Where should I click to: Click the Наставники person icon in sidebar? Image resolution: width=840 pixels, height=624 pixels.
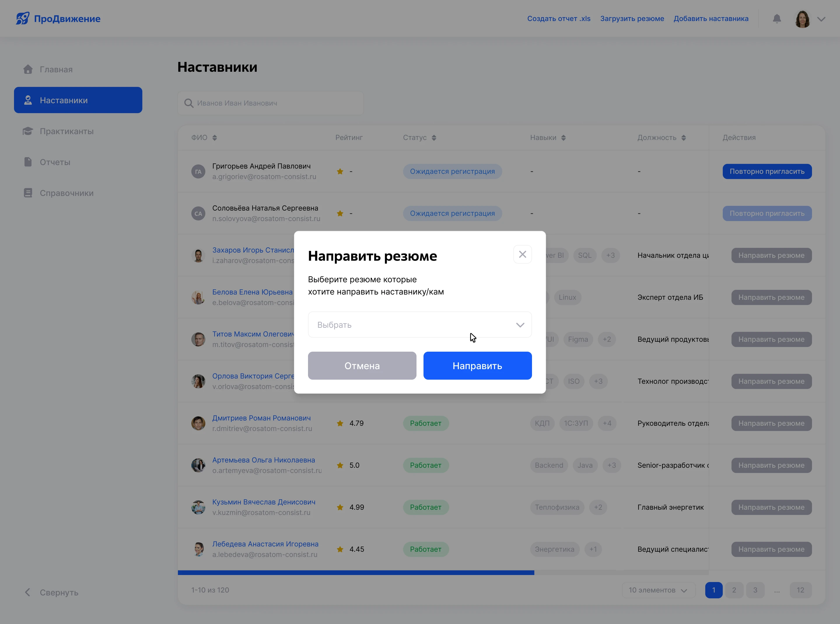[28, 100]
